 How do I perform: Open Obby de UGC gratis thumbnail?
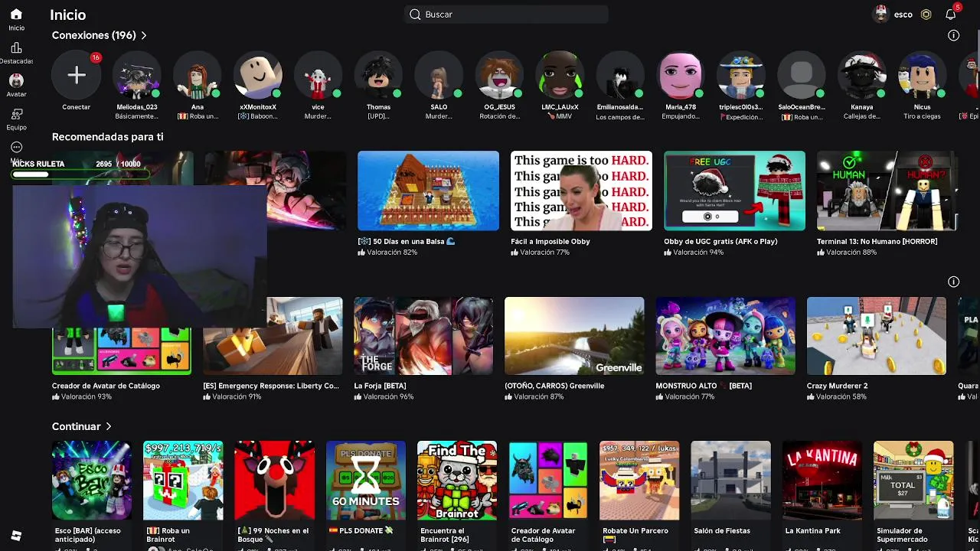[x=734, y=191]
